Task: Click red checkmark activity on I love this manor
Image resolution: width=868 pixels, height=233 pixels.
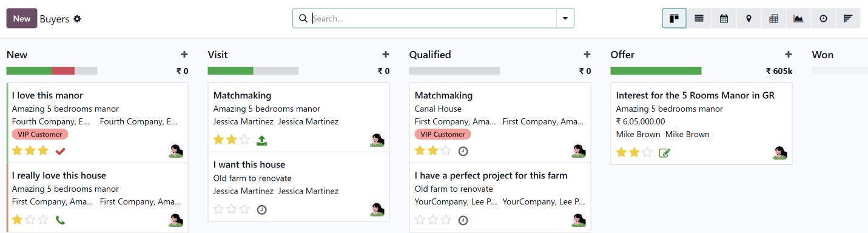Action: [60, 150]
